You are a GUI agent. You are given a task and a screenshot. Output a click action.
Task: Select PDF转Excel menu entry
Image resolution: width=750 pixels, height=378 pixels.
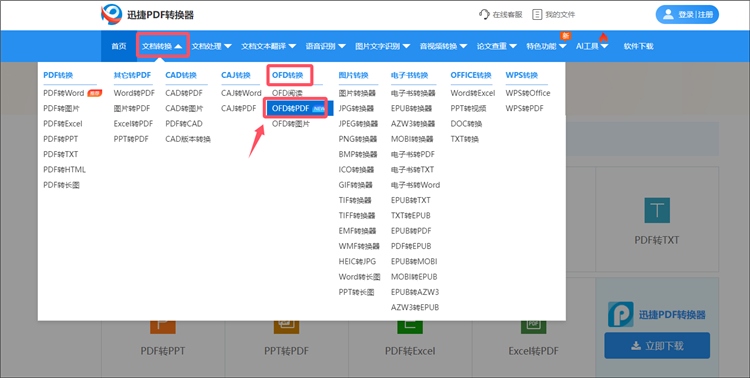[x=63, y=123]
